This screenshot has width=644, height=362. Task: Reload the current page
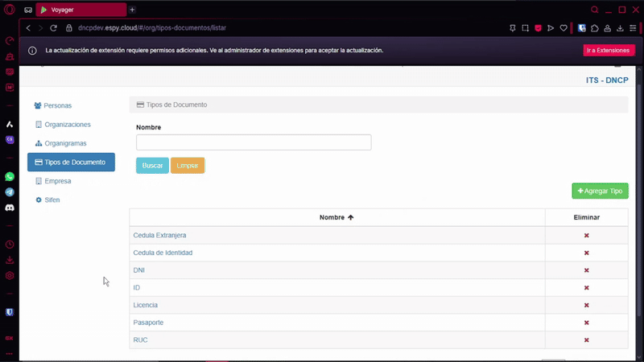click(x=53, y=28)
